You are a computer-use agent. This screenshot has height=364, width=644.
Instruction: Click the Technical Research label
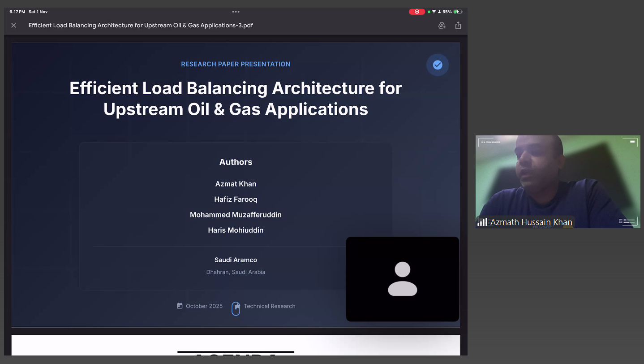pos(269,306)
